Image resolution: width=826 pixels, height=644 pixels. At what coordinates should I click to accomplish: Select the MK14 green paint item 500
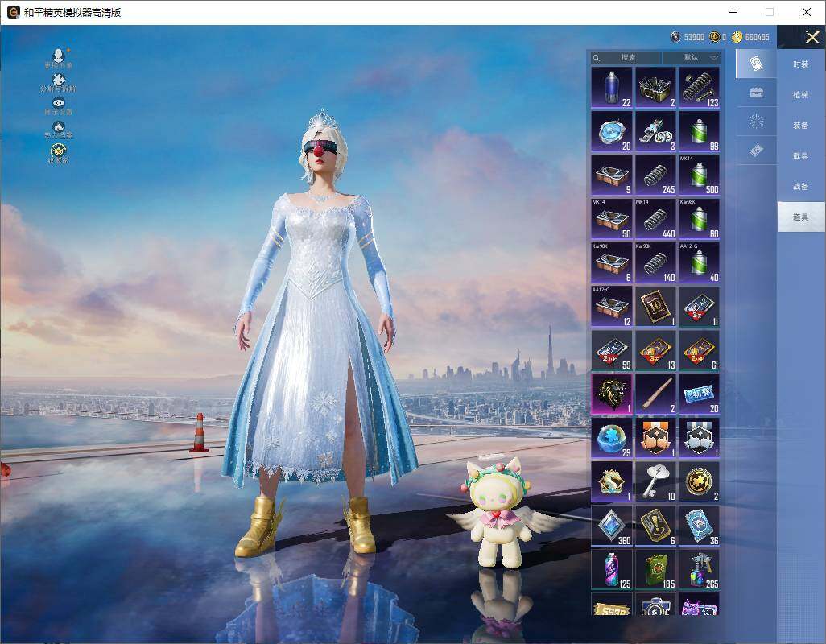(x=699, y=175)
